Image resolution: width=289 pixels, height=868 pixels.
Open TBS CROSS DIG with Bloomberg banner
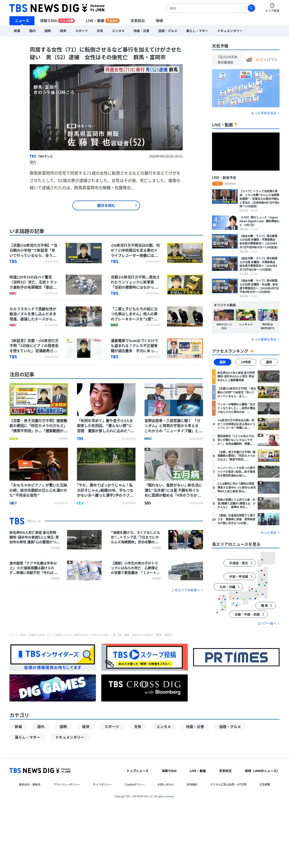tap(144, 688)
